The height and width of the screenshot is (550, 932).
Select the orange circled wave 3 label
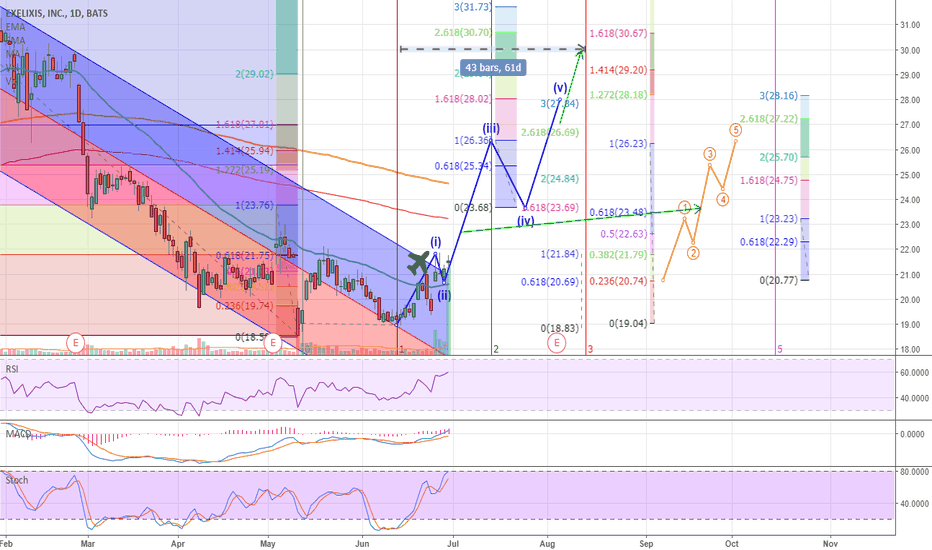point(710,154)
